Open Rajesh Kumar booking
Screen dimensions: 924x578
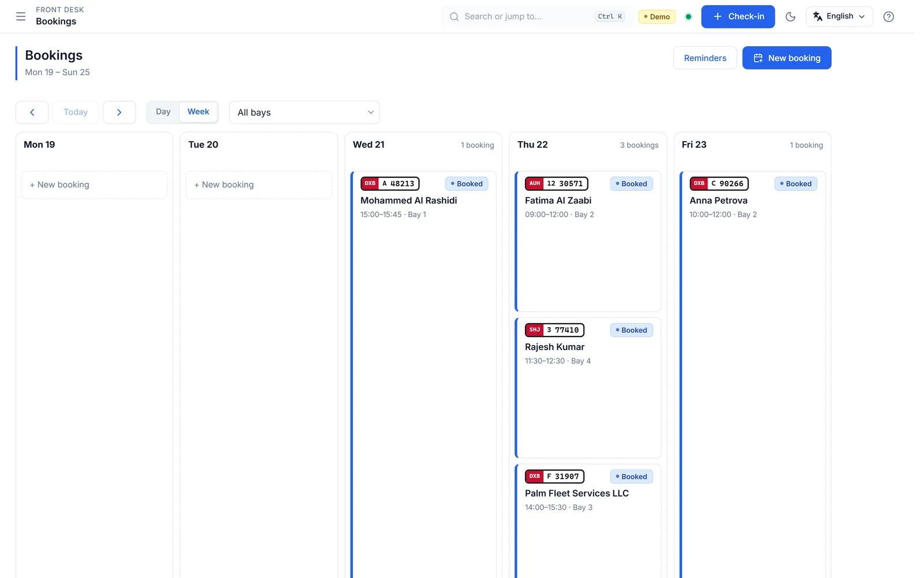pos(588,388)
